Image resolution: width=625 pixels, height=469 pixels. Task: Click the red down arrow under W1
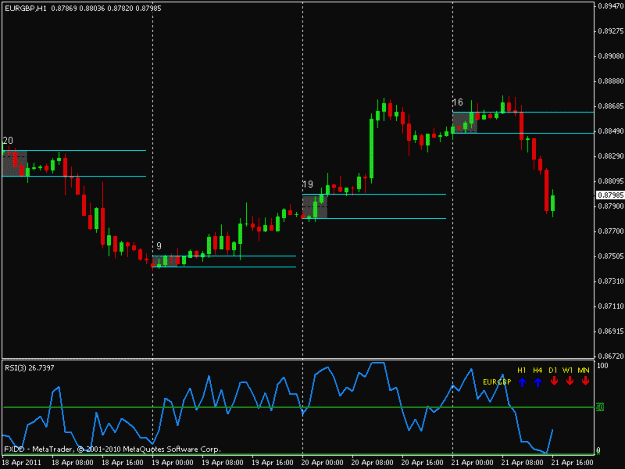coord(570,381)
